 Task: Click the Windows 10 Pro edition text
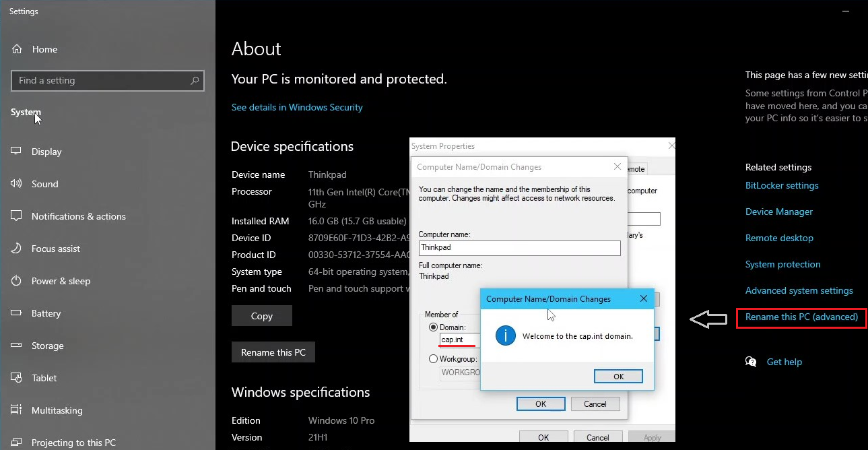coord(341,420)
